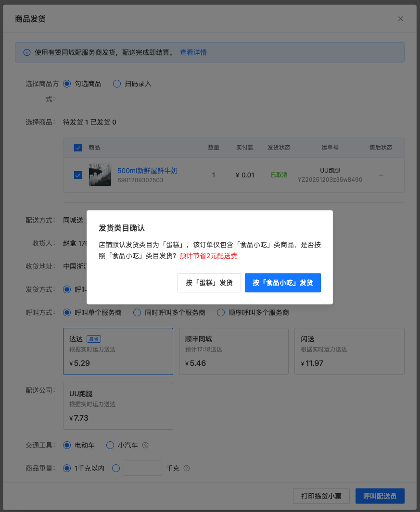Select the 扫码录入 radio option
The height and width of the screenshot is (512, 420).
117,84
